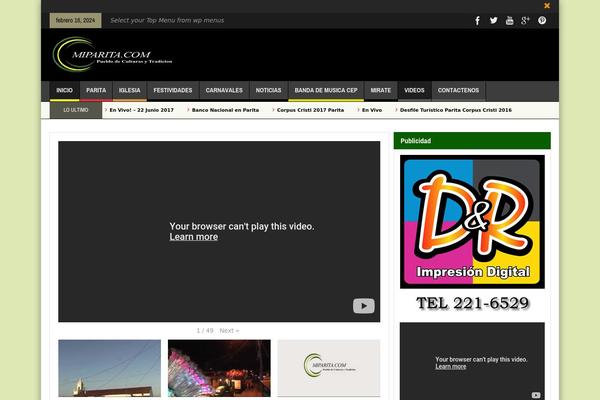Click the D&R Impresión Digital advertisement
Viewport: 600px width, 400px height.
[x=472, y=222]
